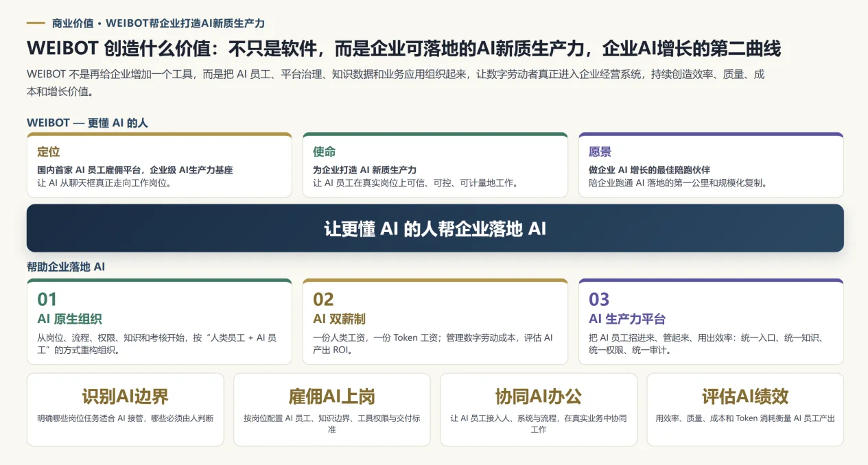The height and width of the screenshot is (465, 868).
Task: Click text 为企业打造 AI 新质生产力
Action: 364,169
